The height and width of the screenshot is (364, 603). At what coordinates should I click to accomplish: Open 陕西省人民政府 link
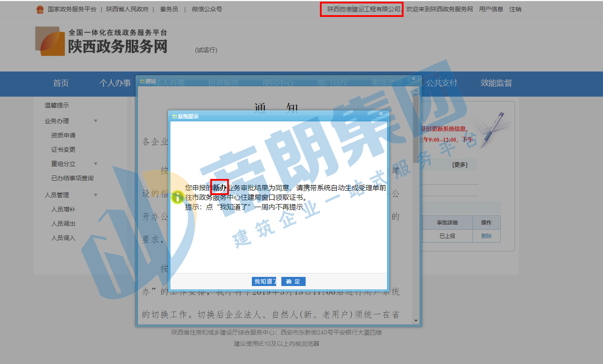[x=127, y=9]
